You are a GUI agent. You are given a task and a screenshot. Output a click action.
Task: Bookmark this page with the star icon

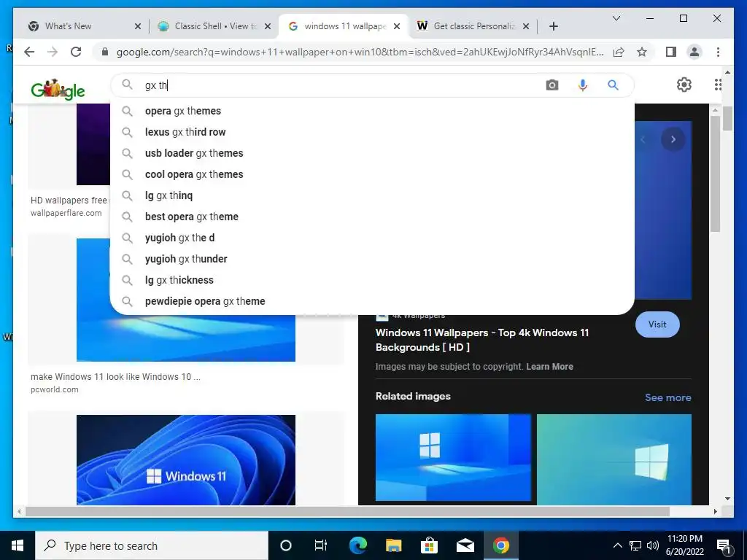pyautogui.click(x=642, y=52)
